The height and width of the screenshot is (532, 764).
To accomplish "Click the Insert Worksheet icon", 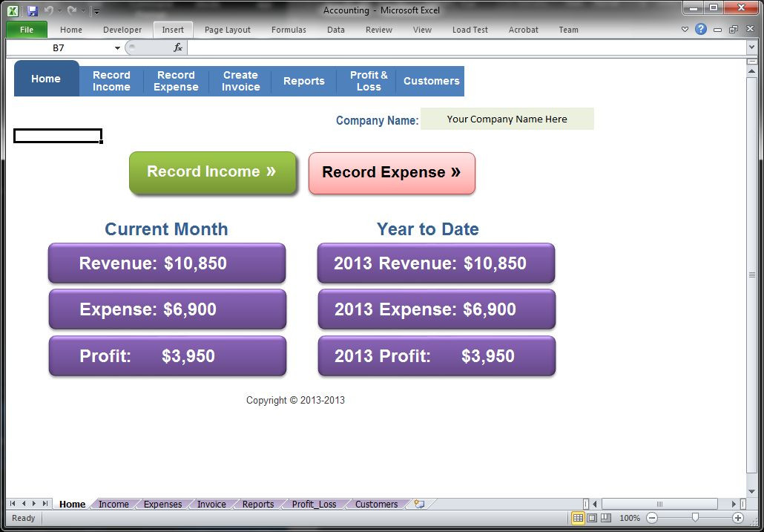I will [419, 505].
